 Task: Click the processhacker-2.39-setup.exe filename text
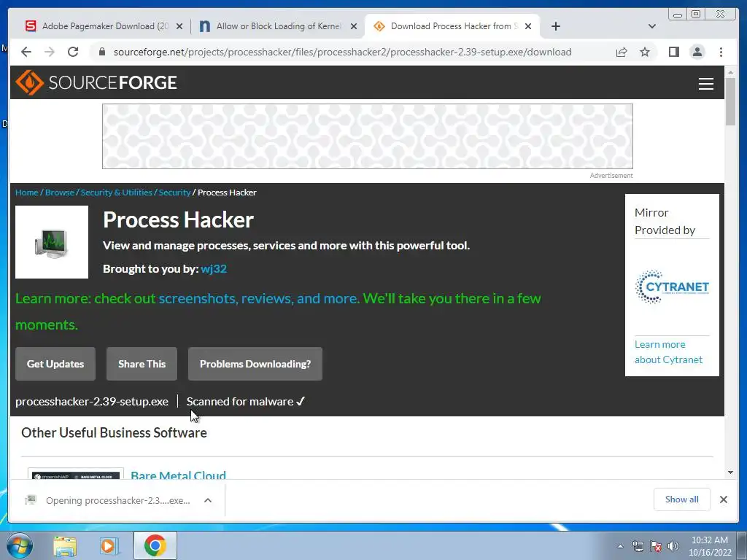(91, 402)
